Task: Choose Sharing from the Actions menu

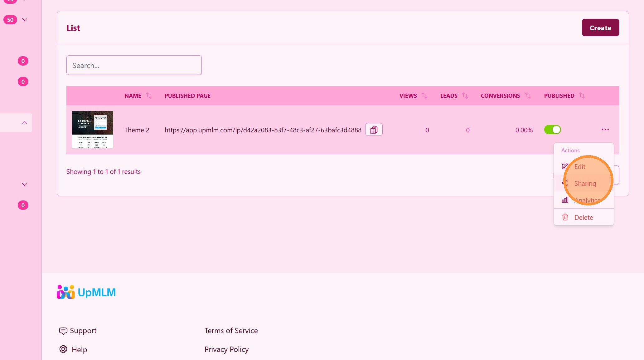Action: tap(585, 183)
